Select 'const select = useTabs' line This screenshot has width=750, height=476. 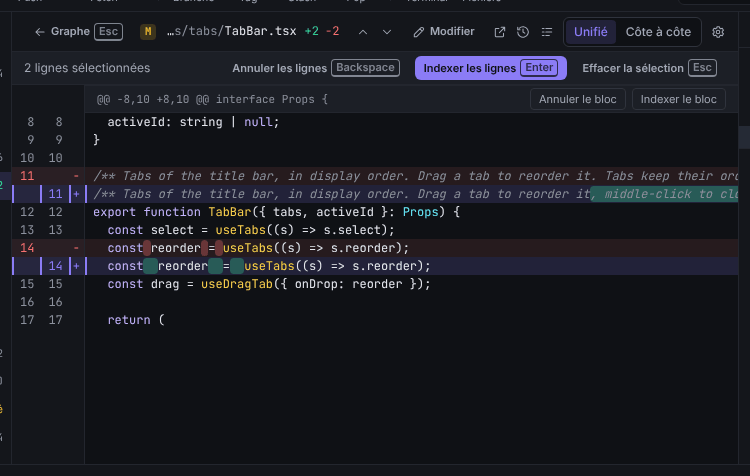[375, 230]
